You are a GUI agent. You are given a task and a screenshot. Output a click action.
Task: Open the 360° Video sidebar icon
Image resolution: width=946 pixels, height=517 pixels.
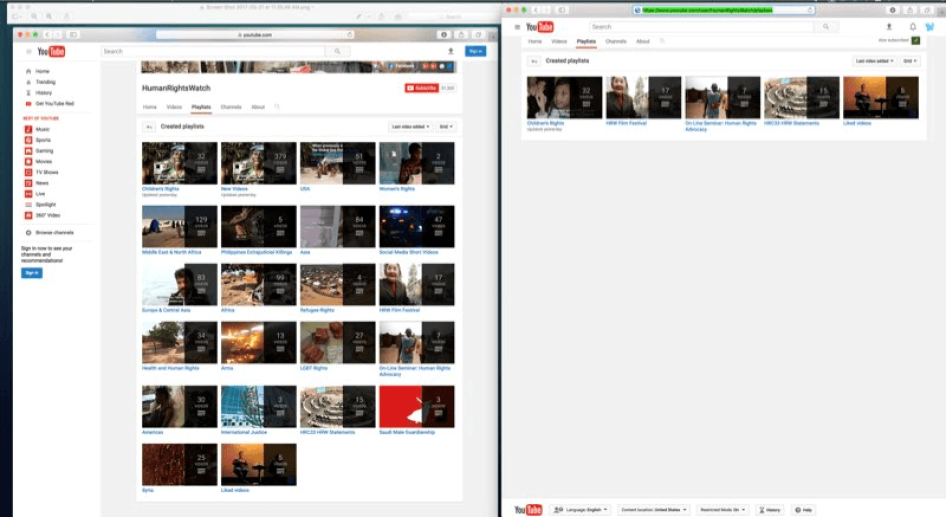click(28, 215)
